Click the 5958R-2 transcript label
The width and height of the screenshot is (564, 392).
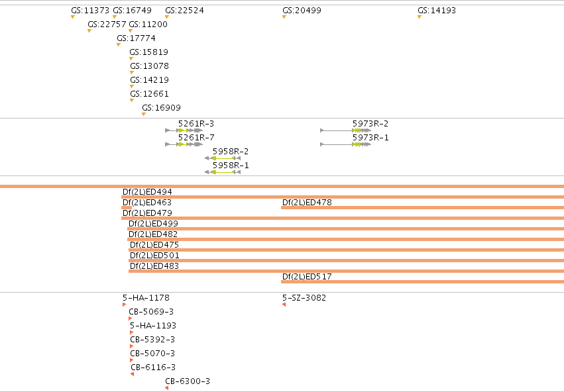231,151
